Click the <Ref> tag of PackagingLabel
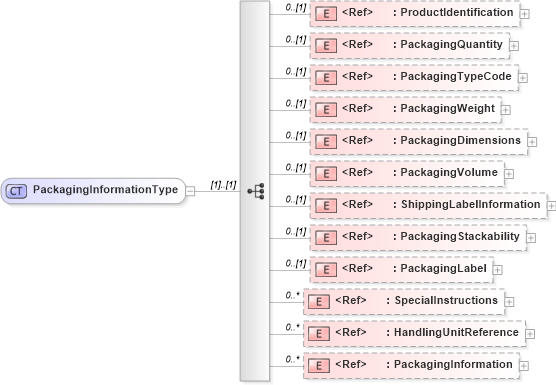 coord(357,268)
